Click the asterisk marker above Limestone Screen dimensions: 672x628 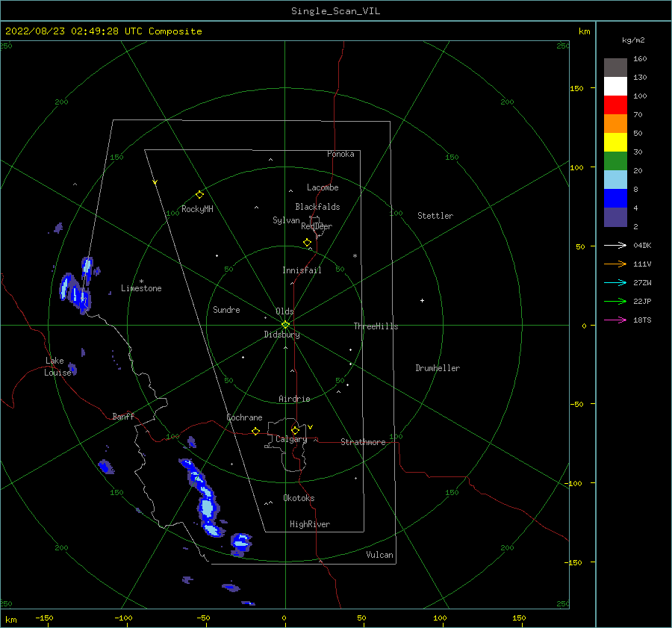point(141,282)
